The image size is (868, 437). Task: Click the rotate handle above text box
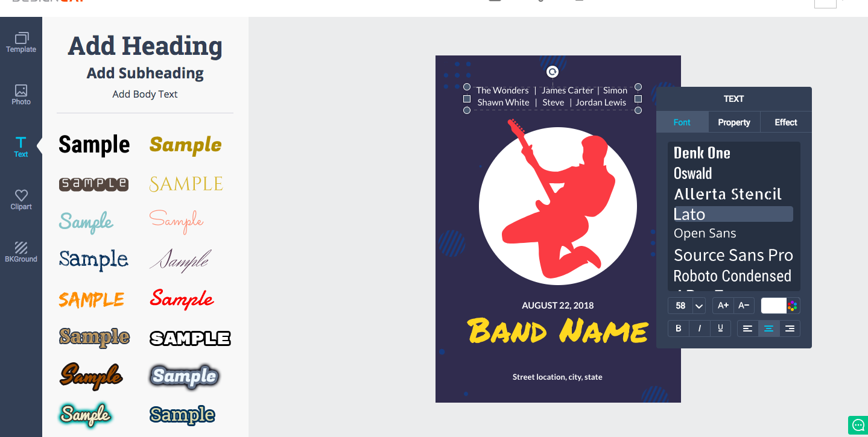(x=552, y=72)
